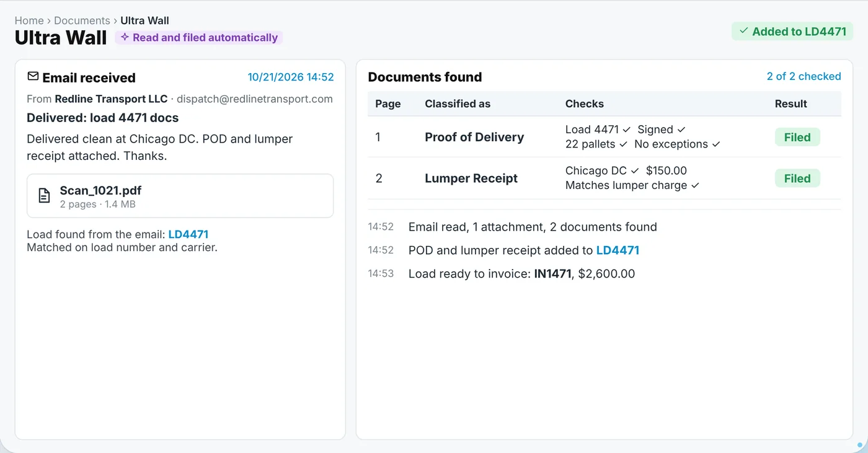Click the 22 pallets check
The width and height of the screenshot is (868, 453).
click(596, 144)
